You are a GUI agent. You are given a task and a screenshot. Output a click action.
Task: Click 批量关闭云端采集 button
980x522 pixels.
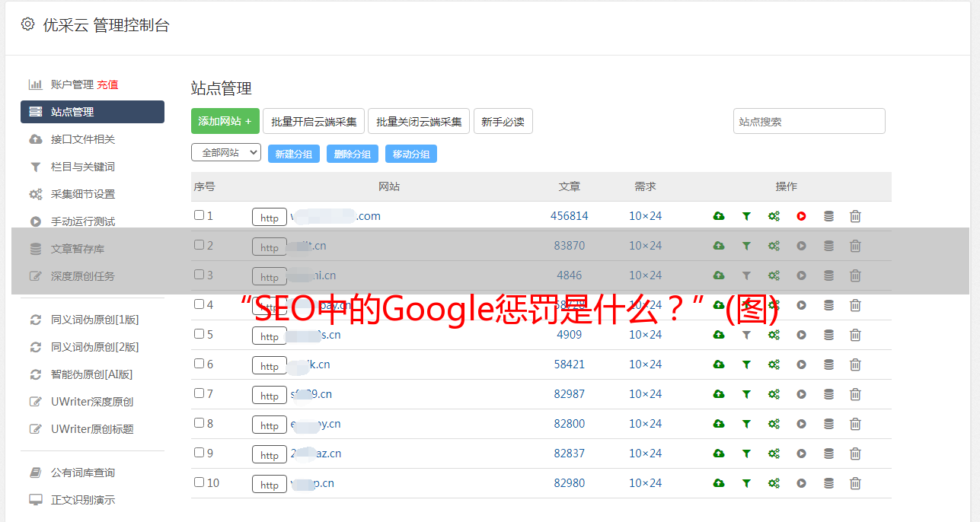point(419,121)
